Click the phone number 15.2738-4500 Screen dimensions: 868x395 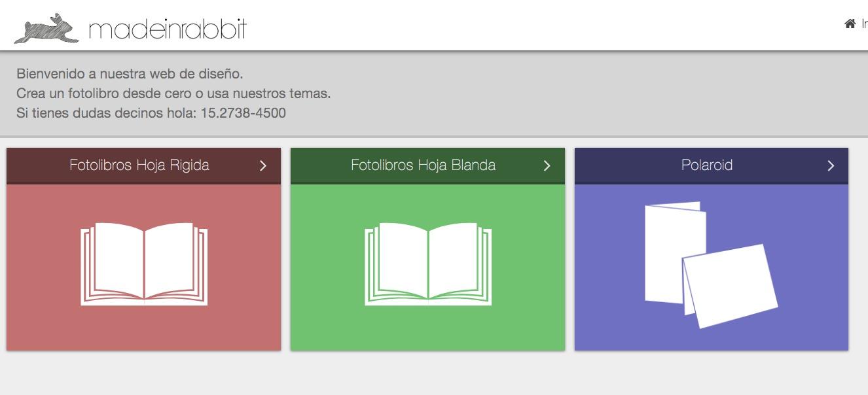pyautogui.click(x=243, y=113)
